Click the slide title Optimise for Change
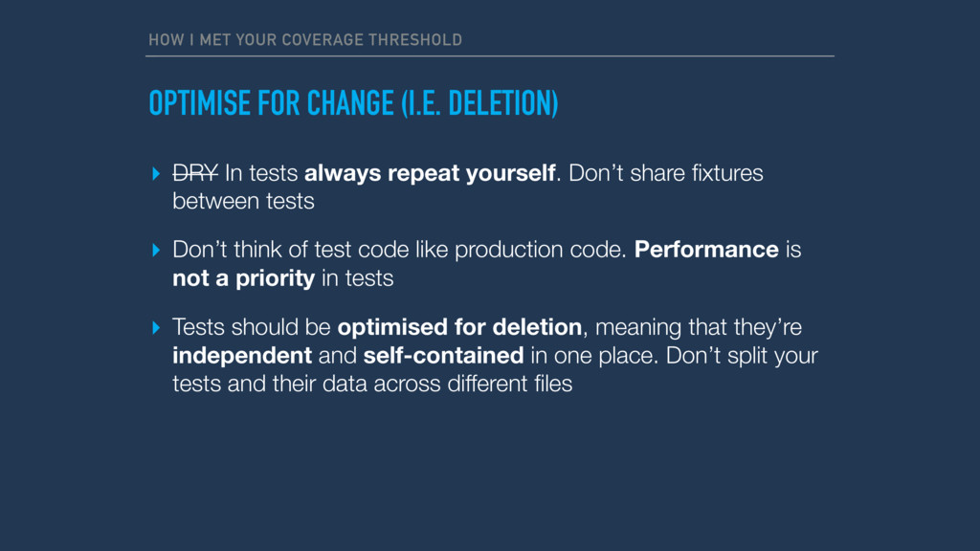The image size is (980, 551). 353,103
